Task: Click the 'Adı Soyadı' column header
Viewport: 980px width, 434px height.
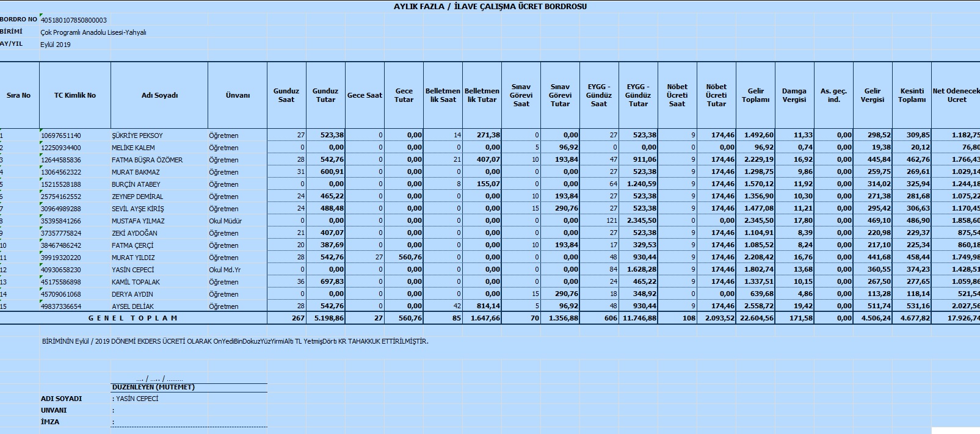Action: pyautogui.click(x=159, y=95)
